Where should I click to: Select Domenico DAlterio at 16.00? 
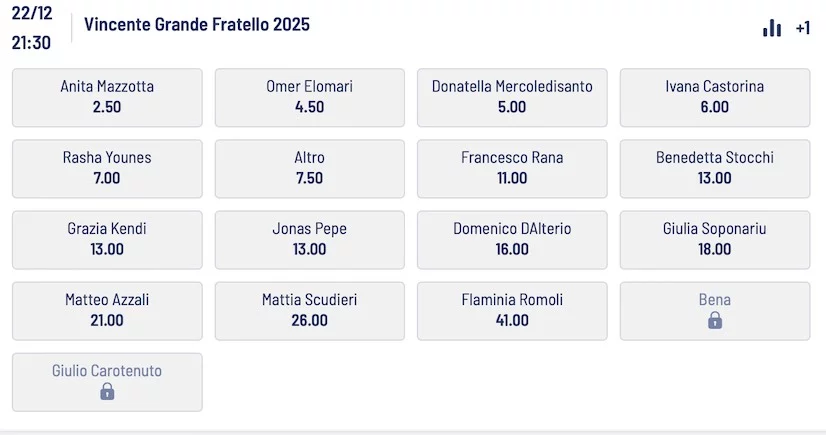pos(512,239)
